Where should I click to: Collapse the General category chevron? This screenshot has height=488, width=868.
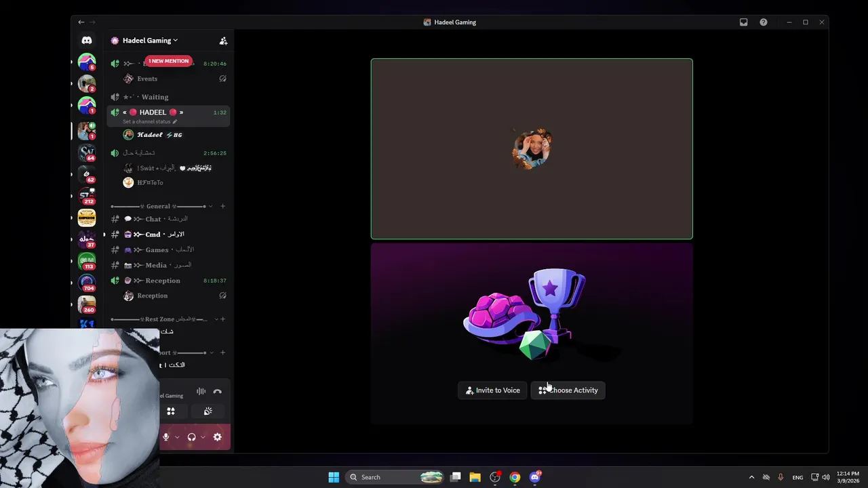click(211, 206)
